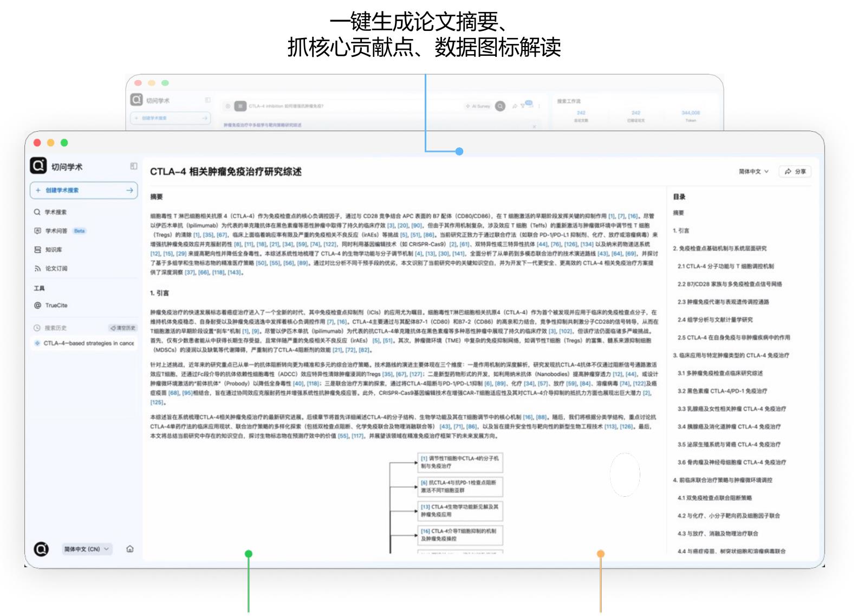Go to 1. 引言 in the table of contents

pyautogui.click(x=681, y=231)
